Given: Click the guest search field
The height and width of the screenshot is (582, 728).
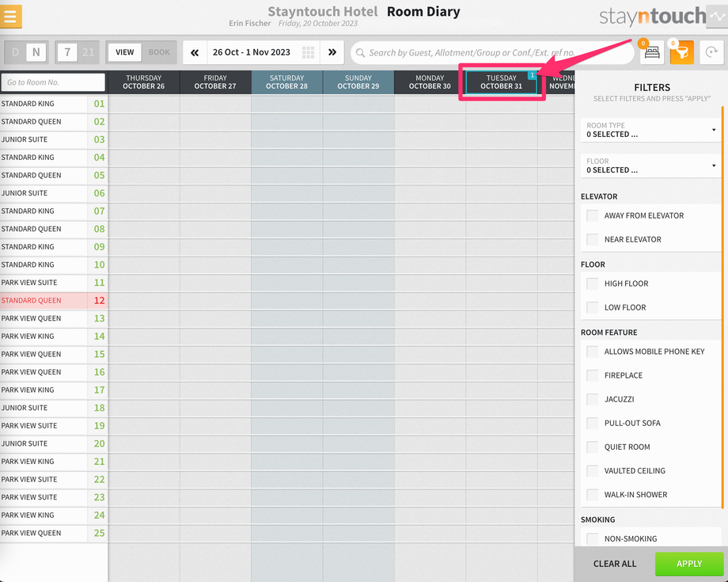Looking at the screenshot, I should pos(492,52).
